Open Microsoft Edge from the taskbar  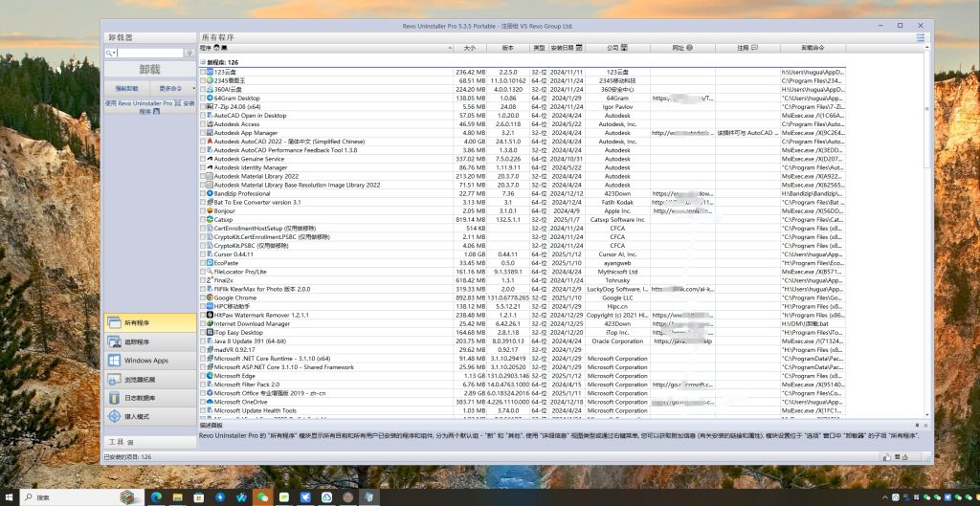coord(156,497)
